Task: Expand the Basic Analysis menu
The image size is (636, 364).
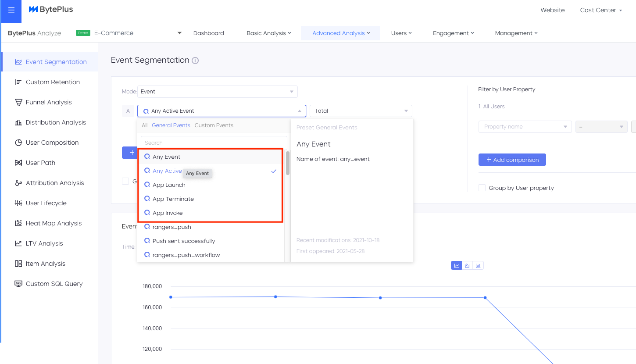Action: point(269,33)
